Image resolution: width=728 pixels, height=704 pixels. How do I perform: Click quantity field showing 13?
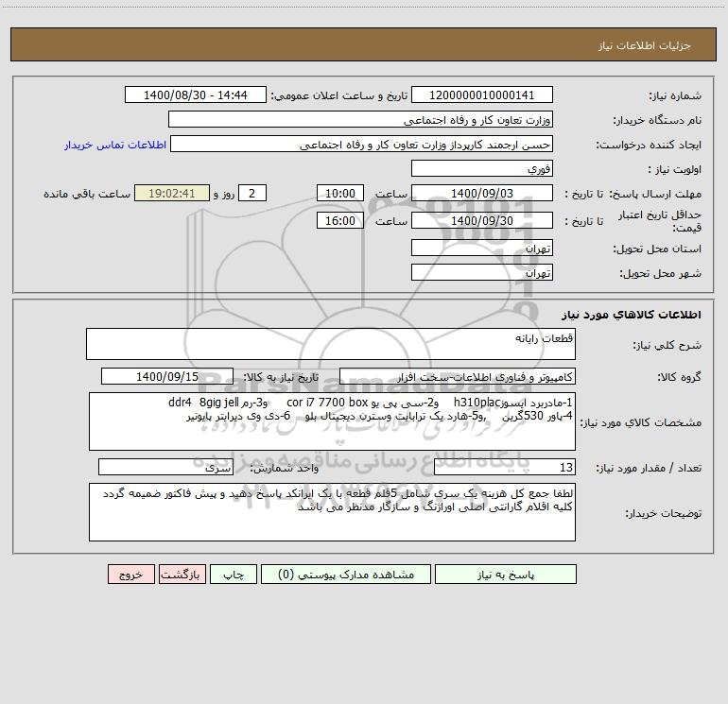(505, 468)
